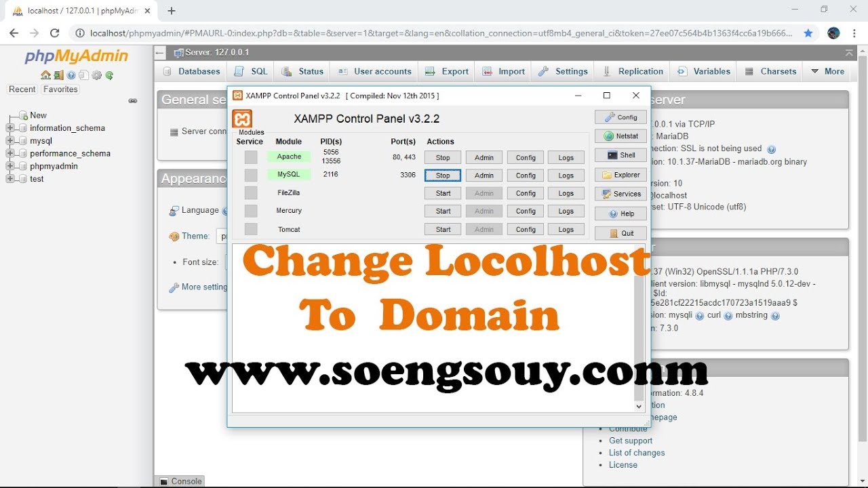Click the XAMPP orange logo icon
The image size is (868, 488).
[242, 119]
